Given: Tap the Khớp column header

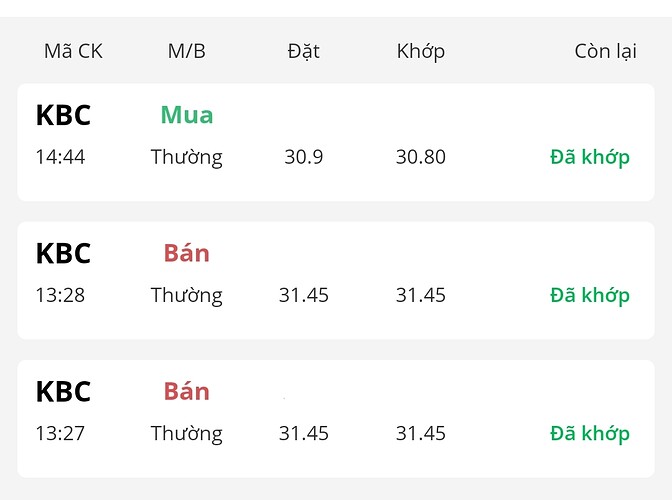Looking at the screenshot, I should [x=420, y=51].
